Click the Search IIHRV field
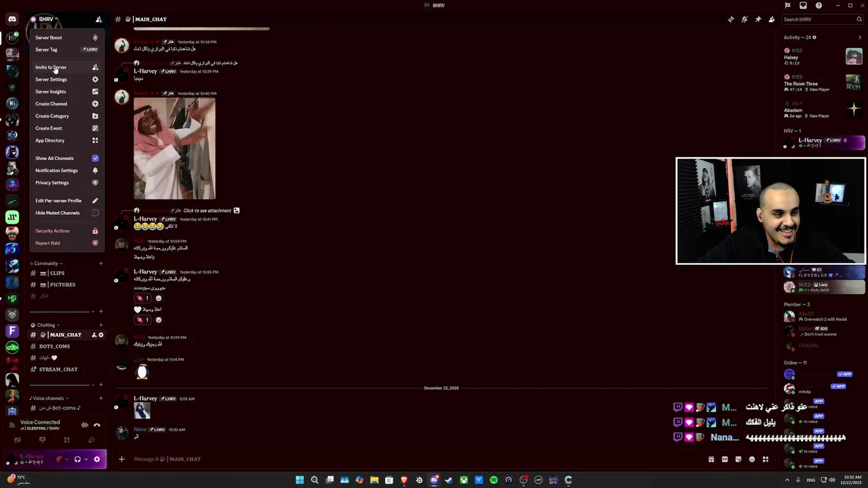Image resolution: width=868 pixels, height=488 pixels. (x=822, y=19)
